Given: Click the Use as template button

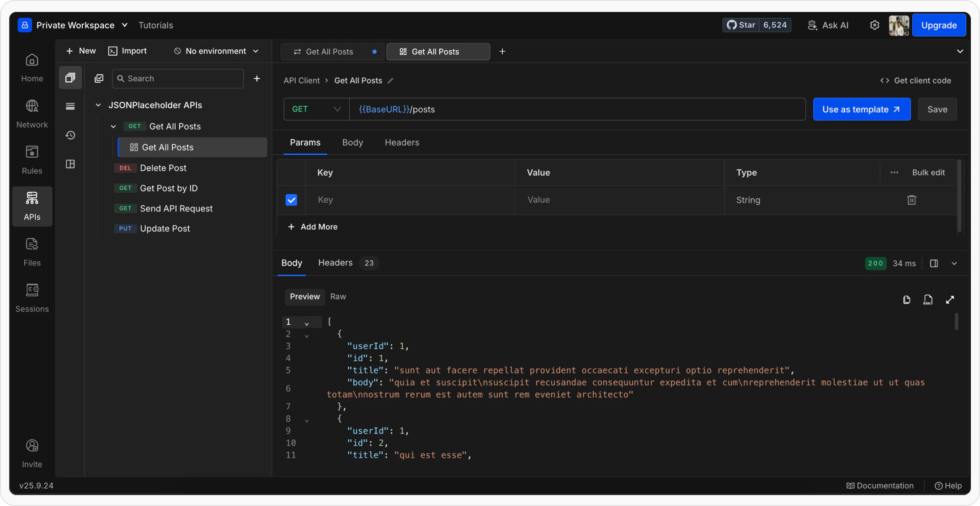Looking at the screenshot, I should click(x=861, y=109).
